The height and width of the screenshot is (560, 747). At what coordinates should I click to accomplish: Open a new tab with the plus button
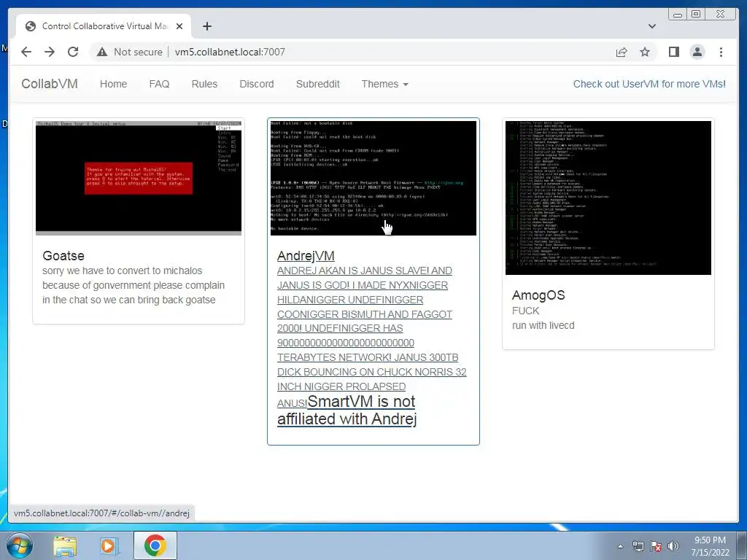(206, 26)
